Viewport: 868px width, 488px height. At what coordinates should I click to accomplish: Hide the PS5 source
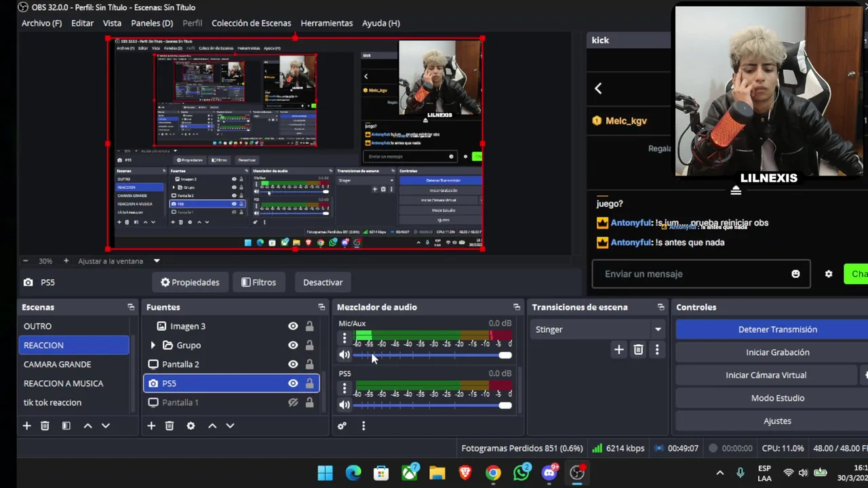[x=293, y=383]
